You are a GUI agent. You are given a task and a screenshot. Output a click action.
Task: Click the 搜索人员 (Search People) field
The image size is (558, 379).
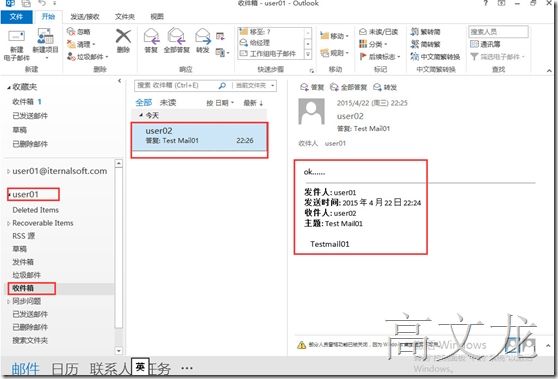pyautogui.click(x=498, y=32)
